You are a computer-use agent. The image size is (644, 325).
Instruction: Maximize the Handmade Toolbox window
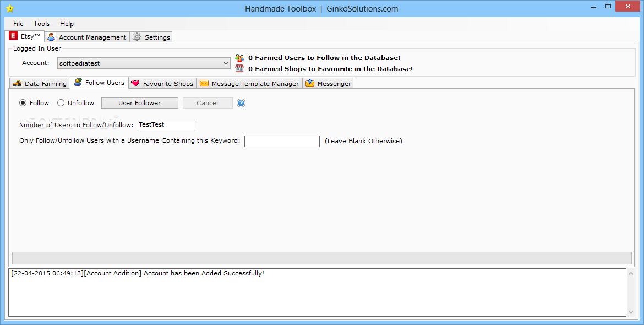tap(608, 6)
